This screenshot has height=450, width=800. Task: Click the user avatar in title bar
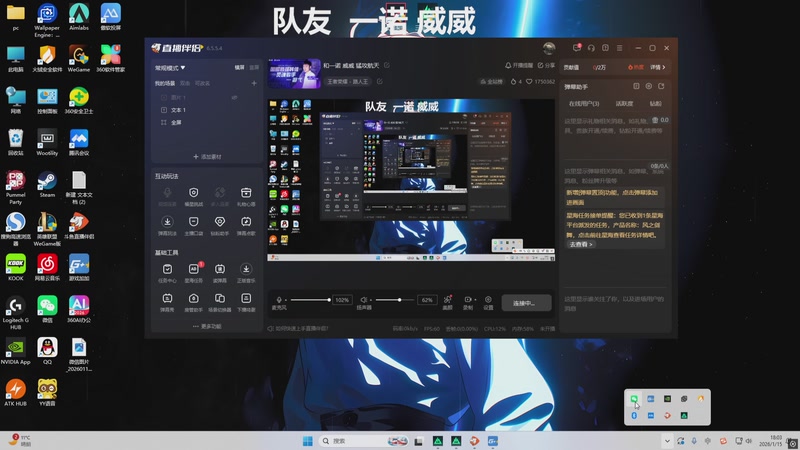click(549, 48)
